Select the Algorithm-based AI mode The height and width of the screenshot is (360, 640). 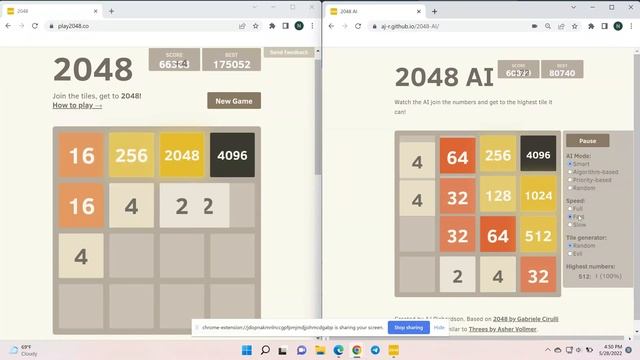click(570, 172)
